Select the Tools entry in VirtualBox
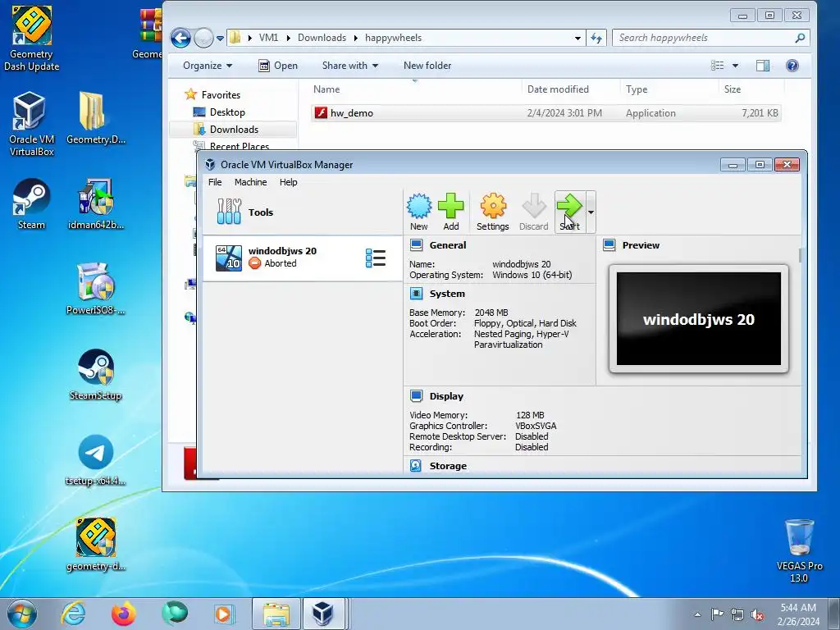 (x=303, y=212)
